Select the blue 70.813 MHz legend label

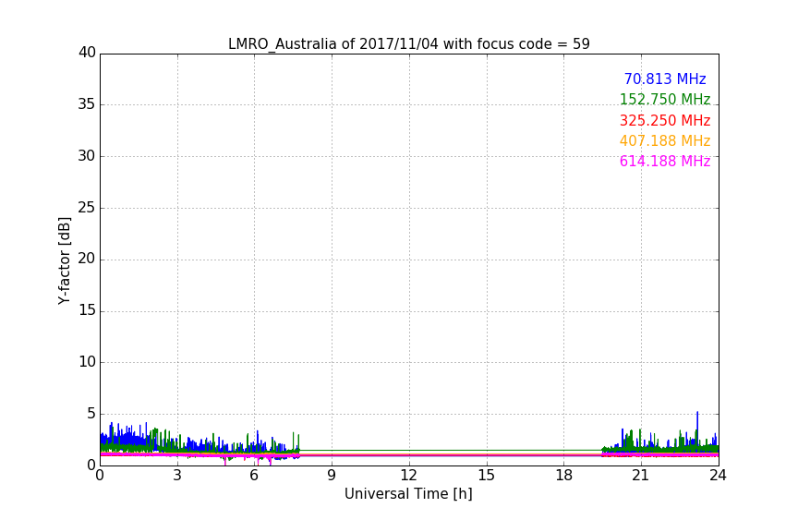[665, 79]
